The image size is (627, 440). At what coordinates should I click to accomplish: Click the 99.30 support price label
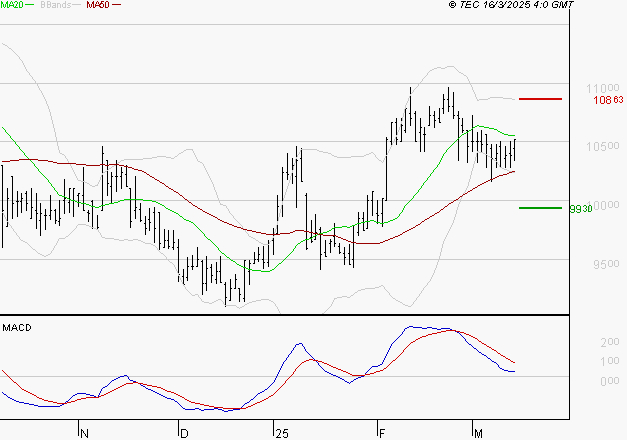(581, 209)
